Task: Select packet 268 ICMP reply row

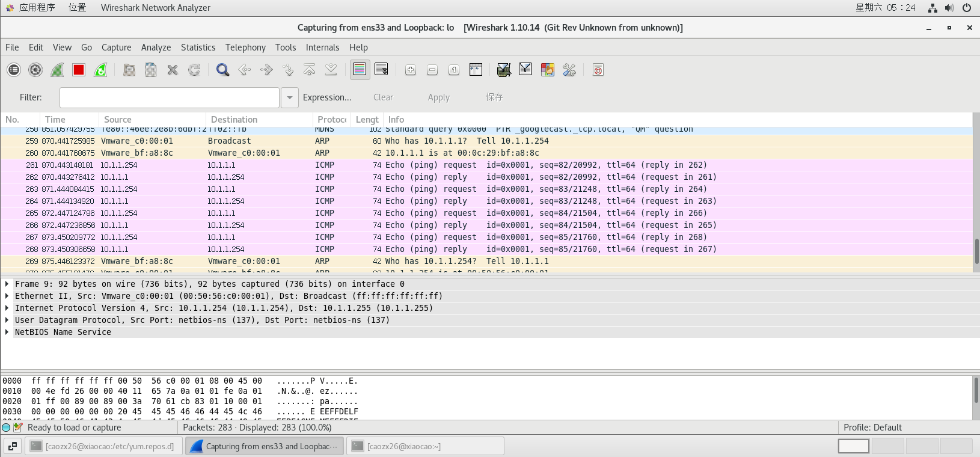Action: (486, 249)
